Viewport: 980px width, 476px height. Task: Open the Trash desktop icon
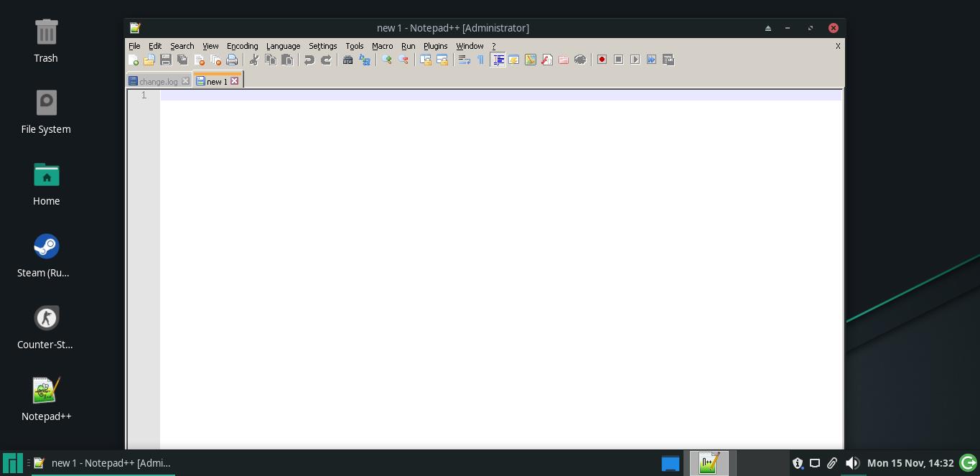click(x=46, y=41)
